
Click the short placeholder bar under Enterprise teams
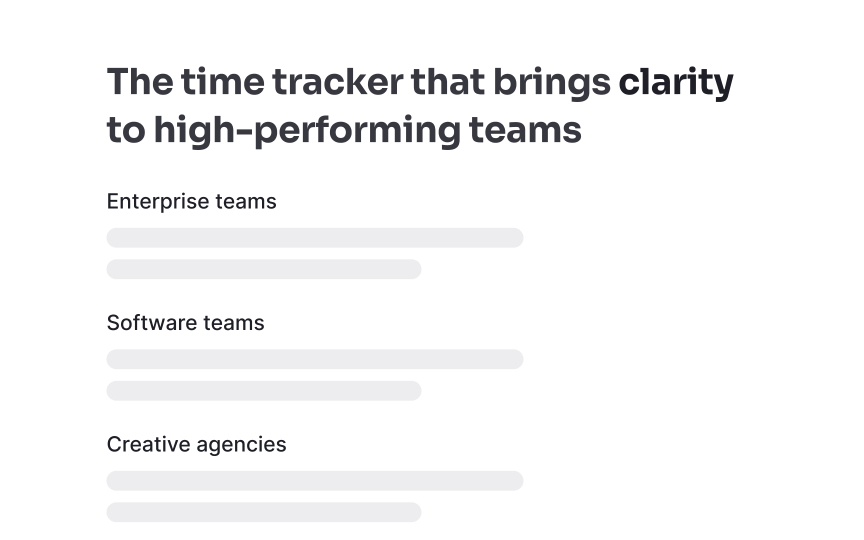point(264,269)
